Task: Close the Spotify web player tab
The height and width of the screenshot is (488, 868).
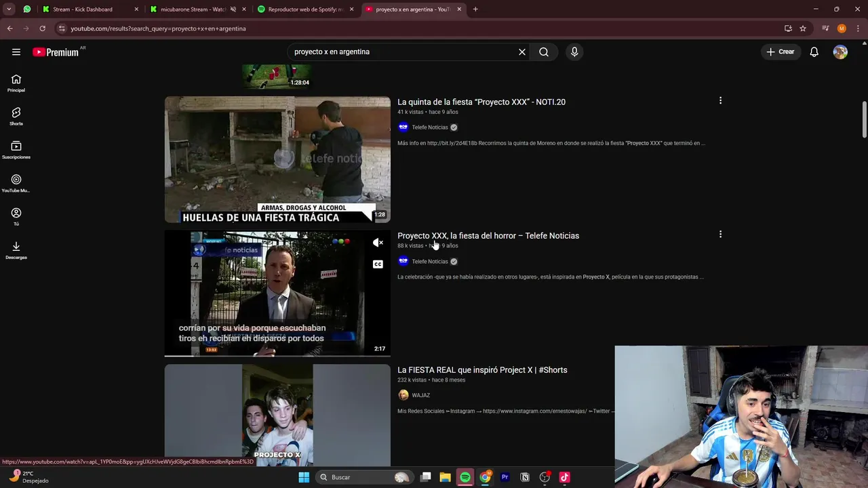Action: 351,9
